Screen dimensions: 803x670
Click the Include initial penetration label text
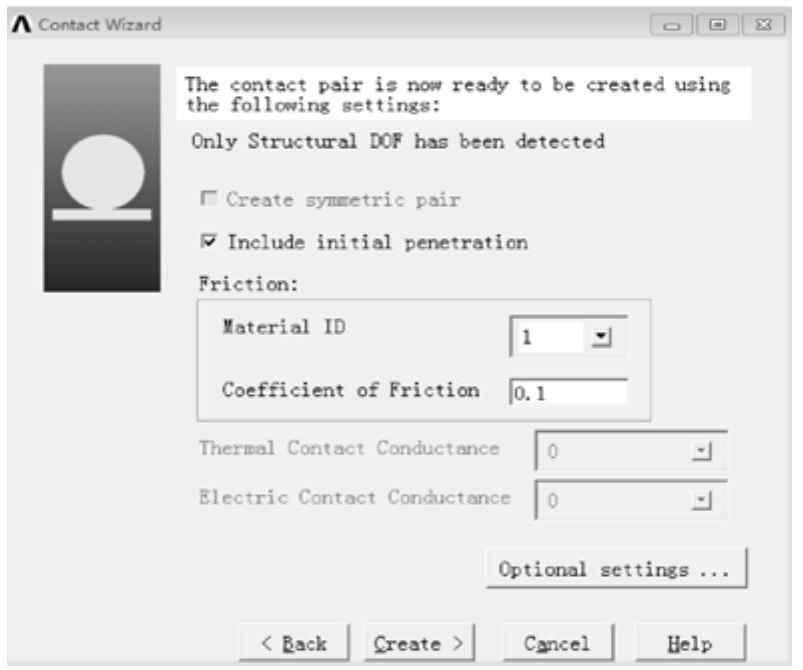(x=377, y=242)
